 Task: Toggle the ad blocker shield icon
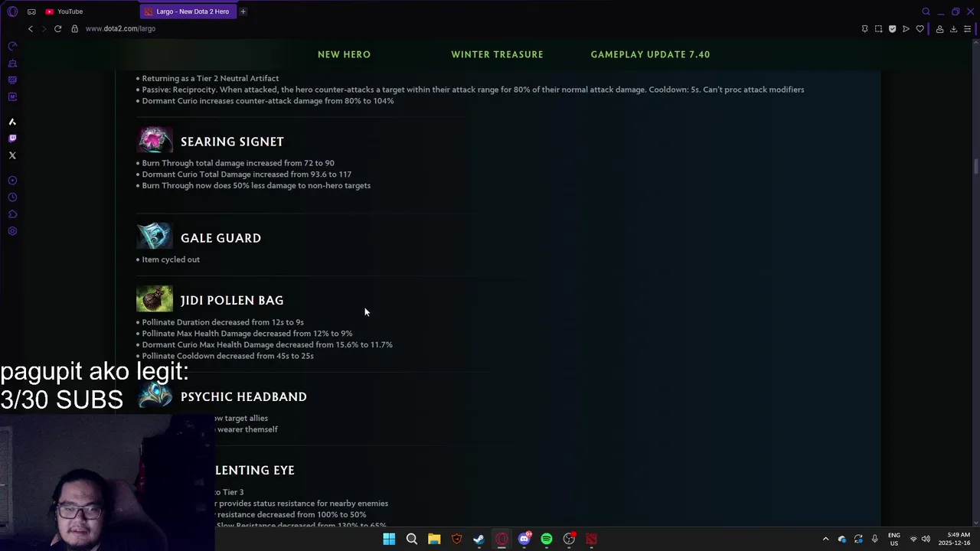(x=892, y=29)
